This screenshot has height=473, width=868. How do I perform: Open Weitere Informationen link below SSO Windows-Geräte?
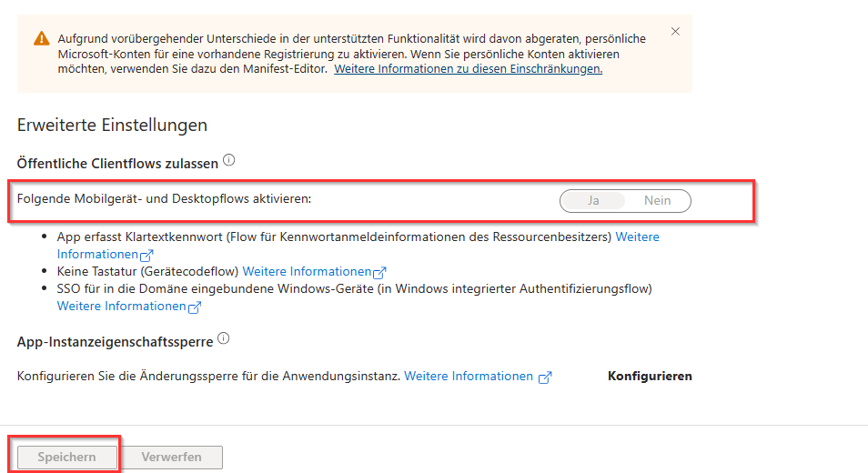pos(122,307)
